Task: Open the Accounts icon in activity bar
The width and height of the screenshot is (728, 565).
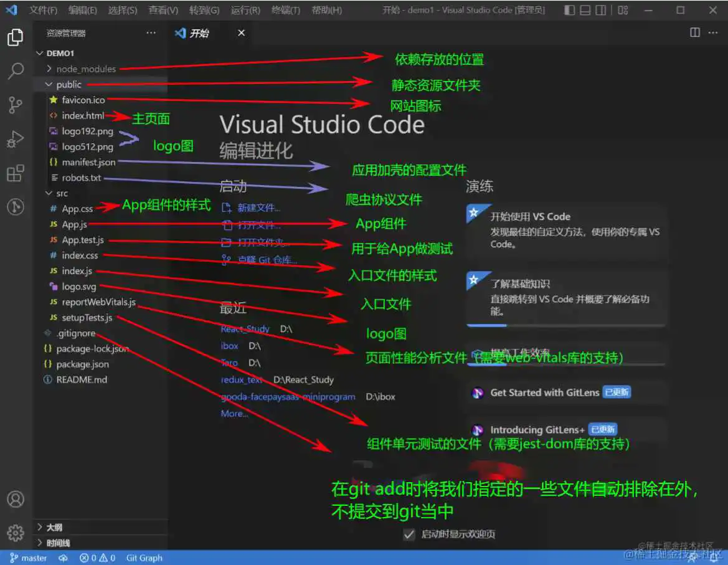Action: point(16,499)
